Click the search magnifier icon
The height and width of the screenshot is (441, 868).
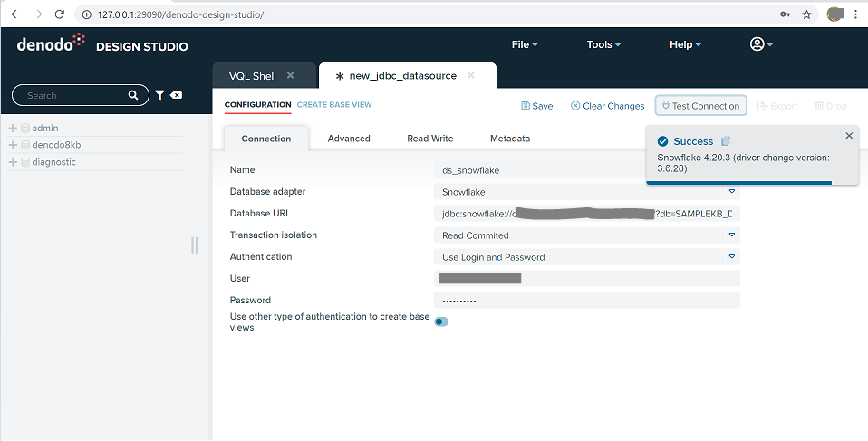coord(133,95)
